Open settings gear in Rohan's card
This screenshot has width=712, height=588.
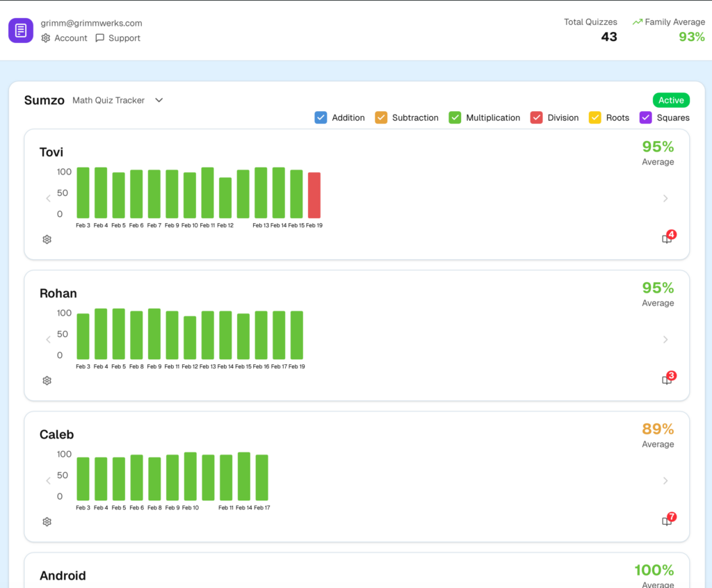[x=47, y=381]
